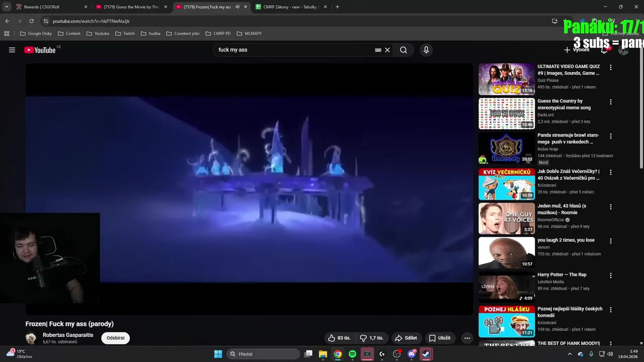Open more actions under the video
This screenshot has width=644, height=362.
point(467,338)
